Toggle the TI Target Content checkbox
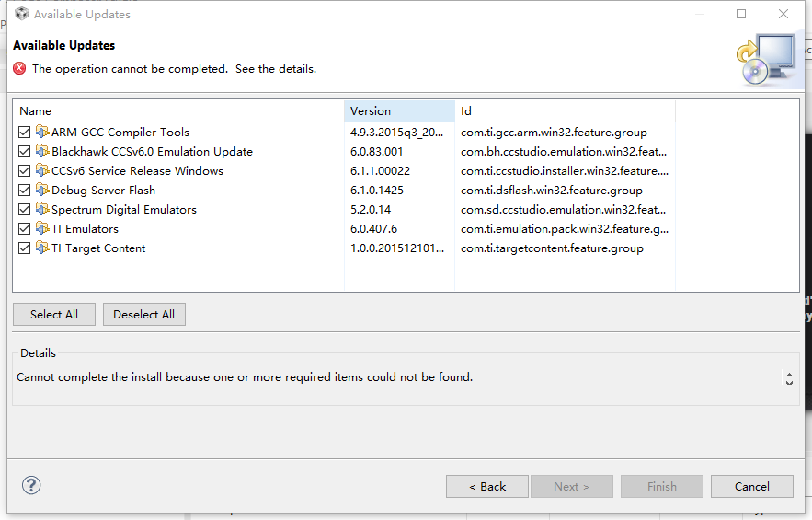The height and width of the screenshot is (520, 812). 24,248
